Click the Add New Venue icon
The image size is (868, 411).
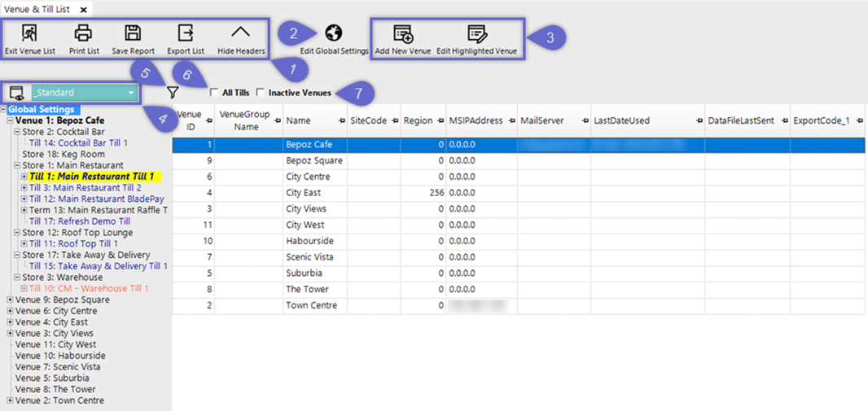[x=403, y=34]
